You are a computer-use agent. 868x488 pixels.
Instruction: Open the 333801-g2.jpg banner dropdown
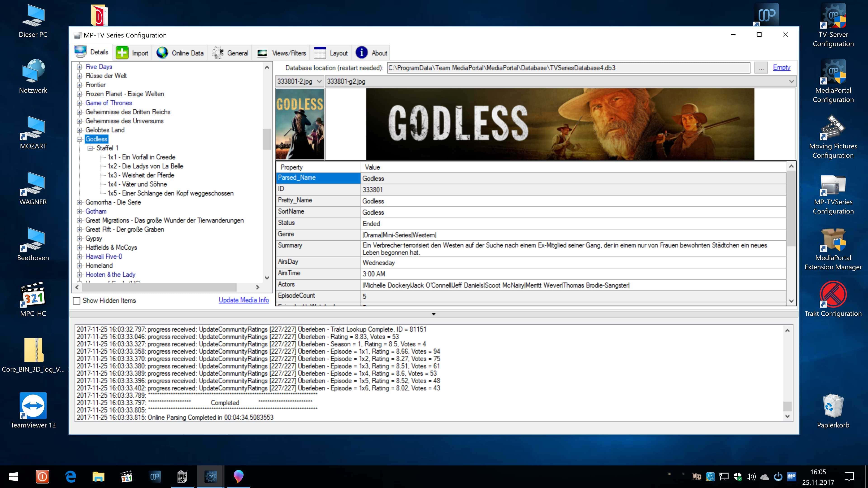[791, 82]
